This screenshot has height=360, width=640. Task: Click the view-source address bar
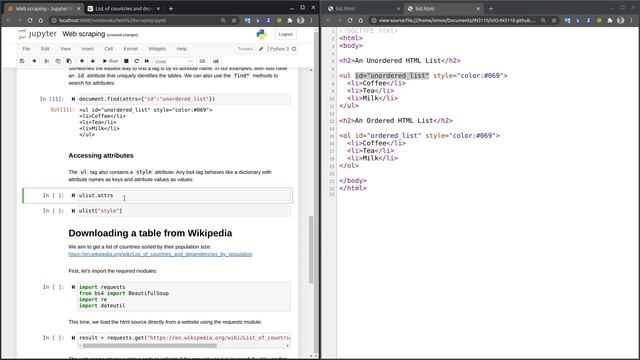[457, 20]
